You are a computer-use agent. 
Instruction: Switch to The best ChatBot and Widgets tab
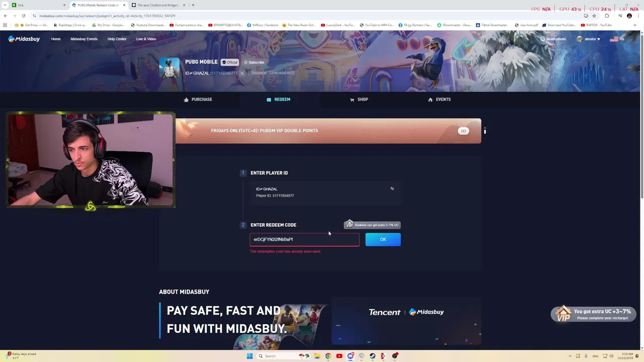tap(158, 5)
